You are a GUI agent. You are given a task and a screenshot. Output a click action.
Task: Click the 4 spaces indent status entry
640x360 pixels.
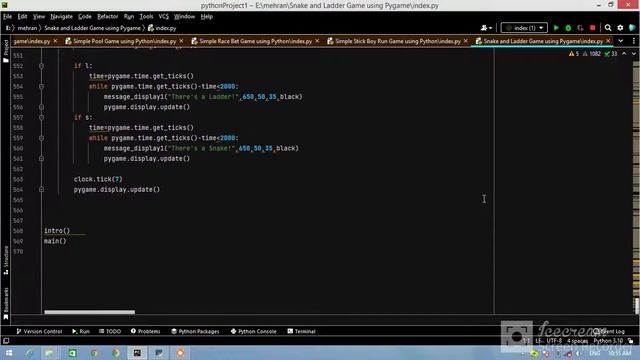click(577, 341)
